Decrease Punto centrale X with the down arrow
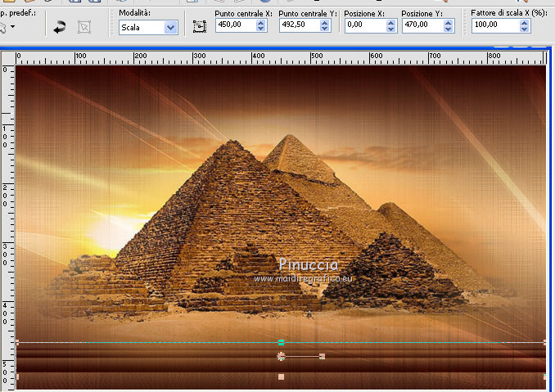 (x=261, y=29)
